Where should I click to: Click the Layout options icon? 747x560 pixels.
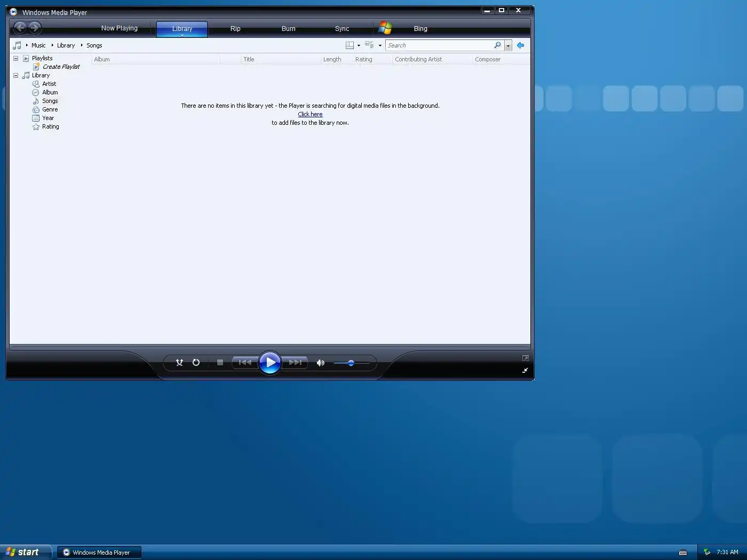point(349,45)
